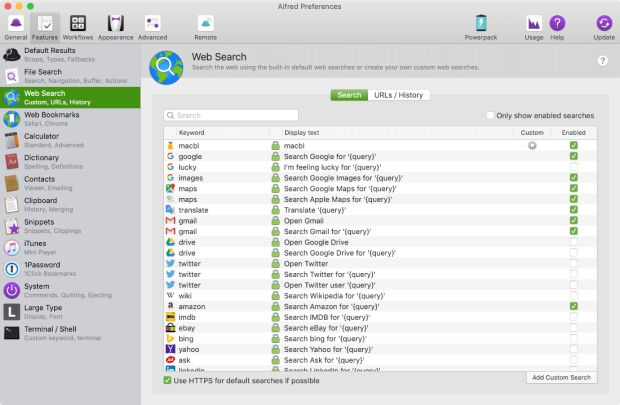
Task: Disable the amazon search checkbox
Action: [574, 306]
